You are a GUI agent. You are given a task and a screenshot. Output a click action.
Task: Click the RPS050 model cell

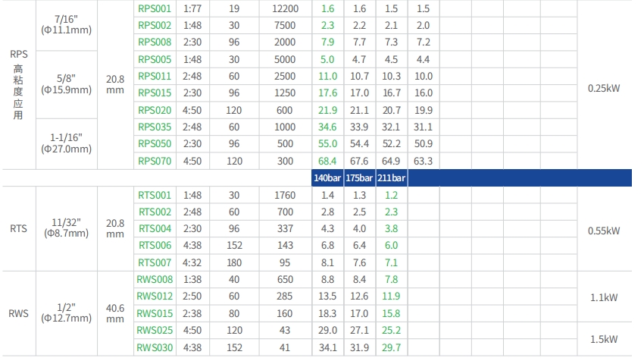tap(155, 144)
